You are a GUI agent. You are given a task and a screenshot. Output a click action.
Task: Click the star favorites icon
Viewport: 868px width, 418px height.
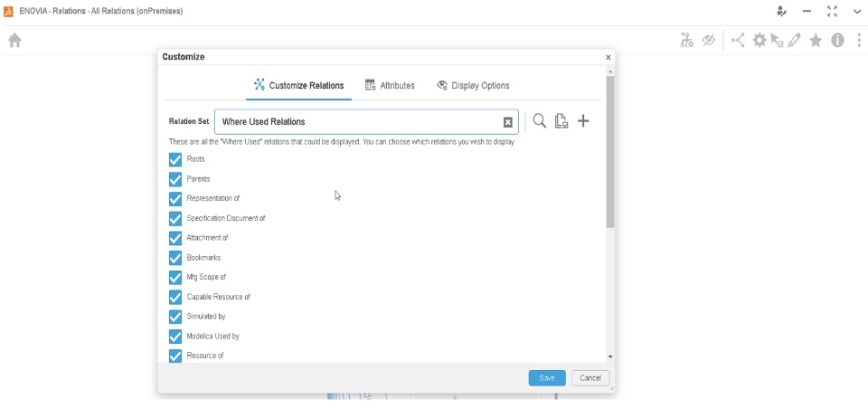816,41
